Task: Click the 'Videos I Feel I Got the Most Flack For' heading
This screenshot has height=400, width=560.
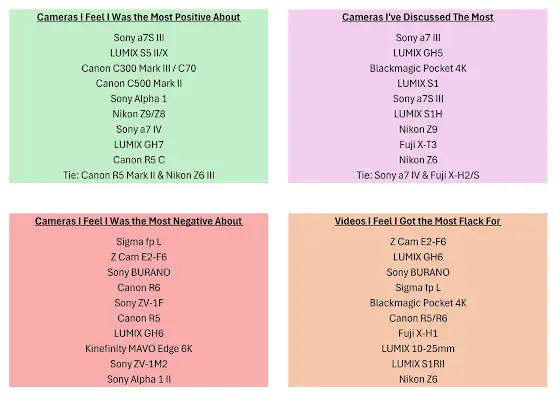Action: [418, 221]
